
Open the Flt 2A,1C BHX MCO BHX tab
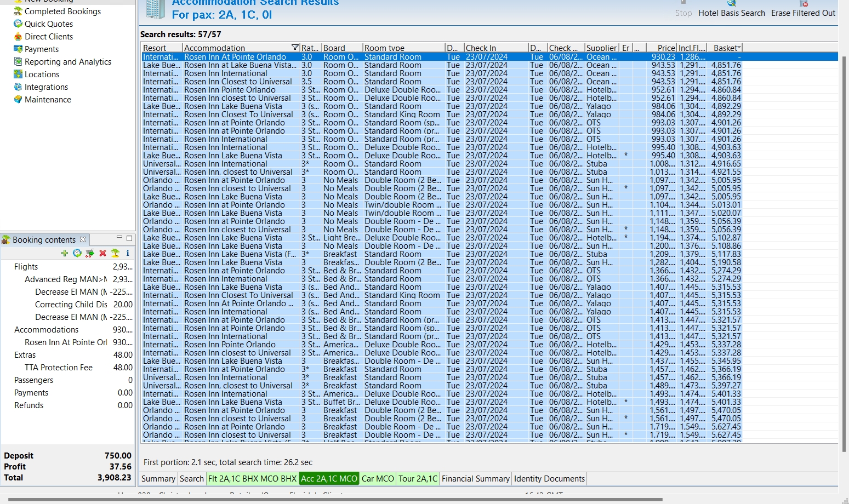click(x=253, y=479)
